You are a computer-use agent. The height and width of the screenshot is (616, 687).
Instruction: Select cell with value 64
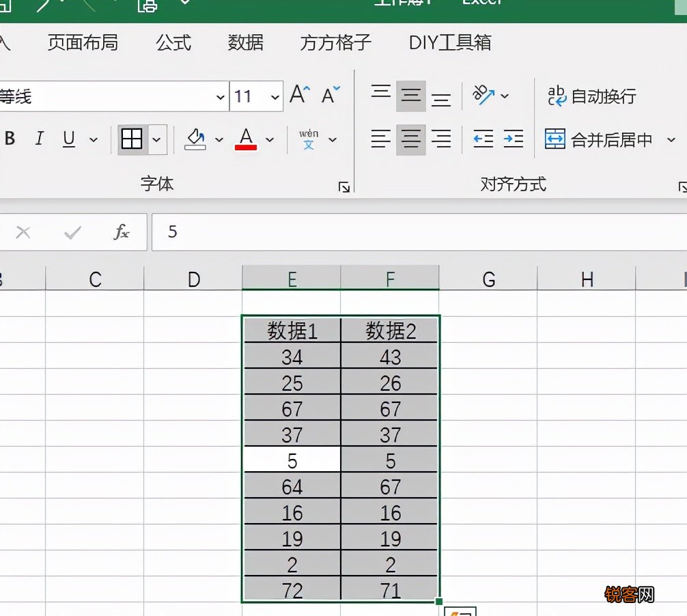click(292, 486)
